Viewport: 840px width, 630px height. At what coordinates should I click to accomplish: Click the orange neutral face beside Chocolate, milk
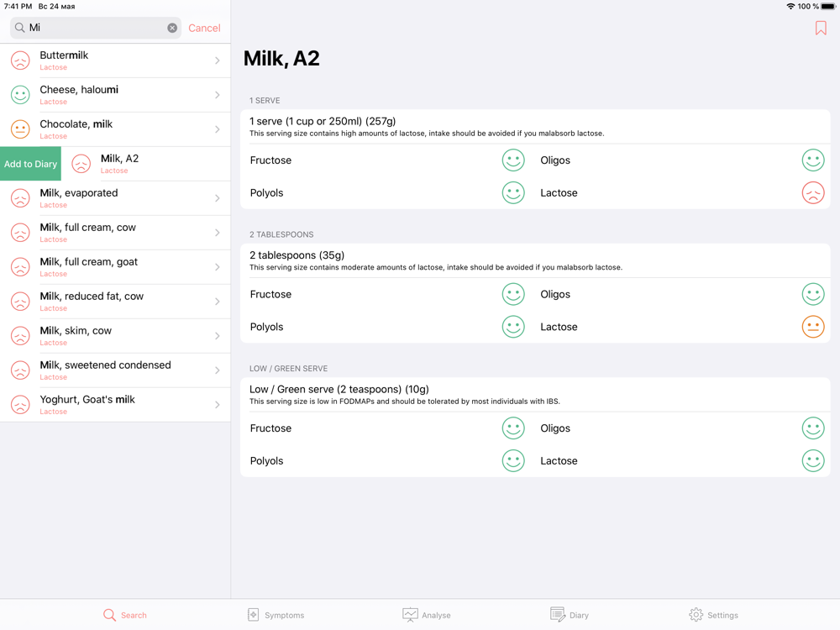coord(20,129)
